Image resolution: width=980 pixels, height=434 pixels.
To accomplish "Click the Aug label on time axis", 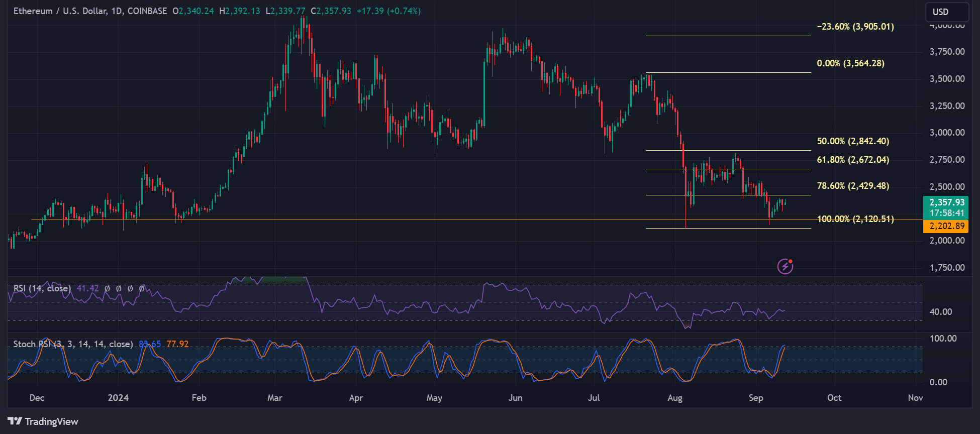I will coord(675,398).
